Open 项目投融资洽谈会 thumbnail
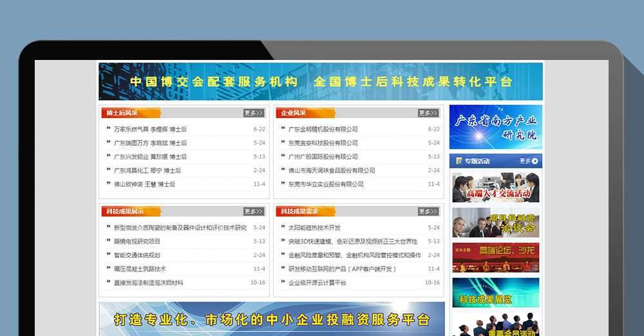This screenshot has width=644, height=336. pos(496,222)
